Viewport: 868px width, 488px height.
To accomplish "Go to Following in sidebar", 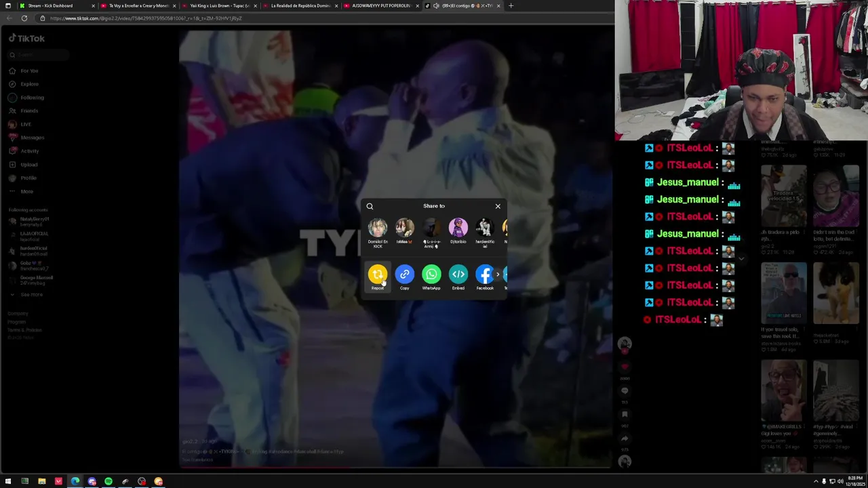I will pyautogui.click(x=27, y=98).
